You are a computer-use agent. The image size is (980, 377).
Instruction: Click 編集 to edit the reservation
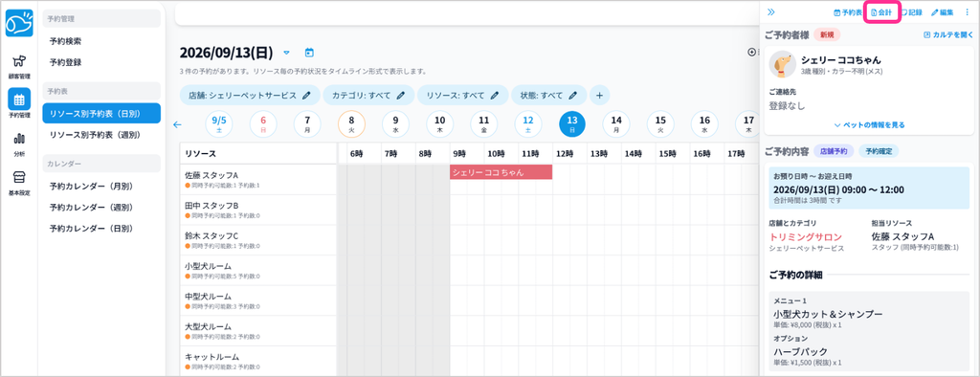[x=943, y=12]
